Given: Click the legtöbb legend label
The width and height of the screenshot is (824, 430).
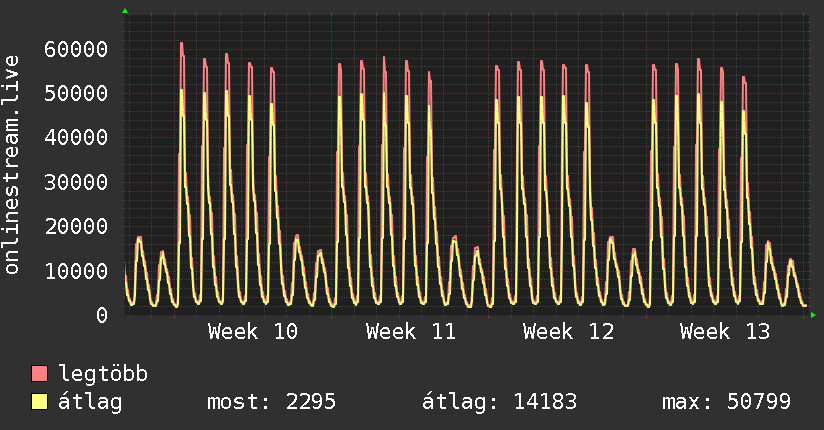Looking at the screenshot, I should [x=103, y=374].
